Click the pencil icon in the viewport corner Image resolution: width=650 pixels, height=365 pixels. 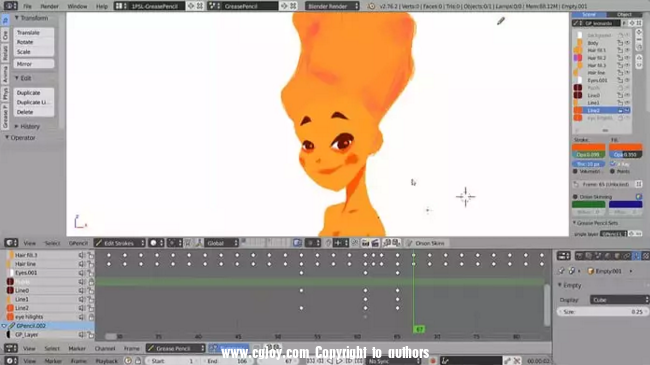pyautogui.click(x=501, y=21)
